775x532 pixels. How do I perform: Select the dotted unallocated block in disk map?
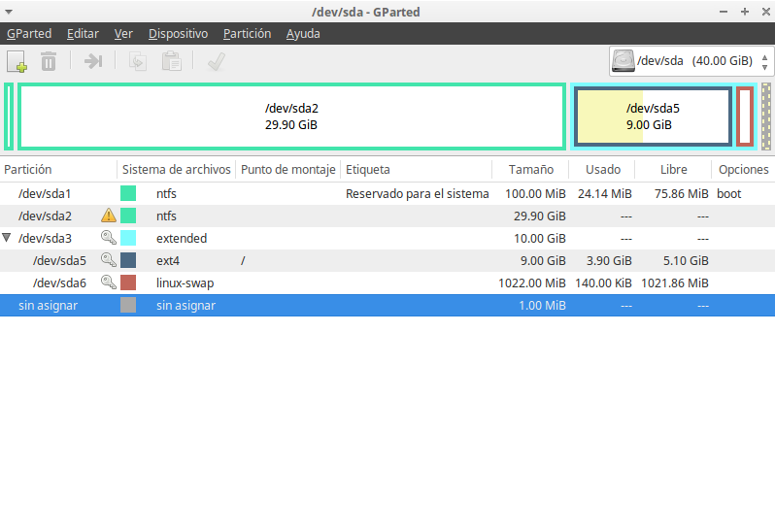[x=766, y=116]
